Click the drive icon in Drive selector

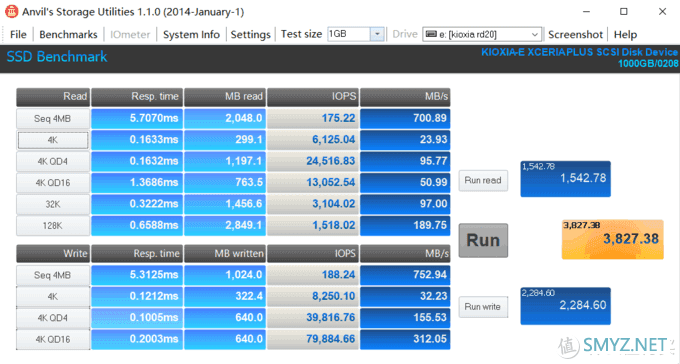(431, 34)
